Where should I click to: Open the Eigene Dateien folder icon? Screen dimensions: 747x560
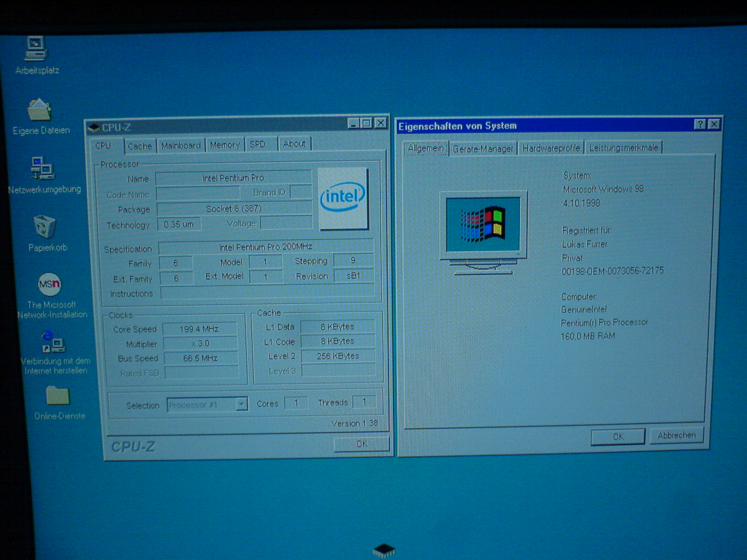39,111
